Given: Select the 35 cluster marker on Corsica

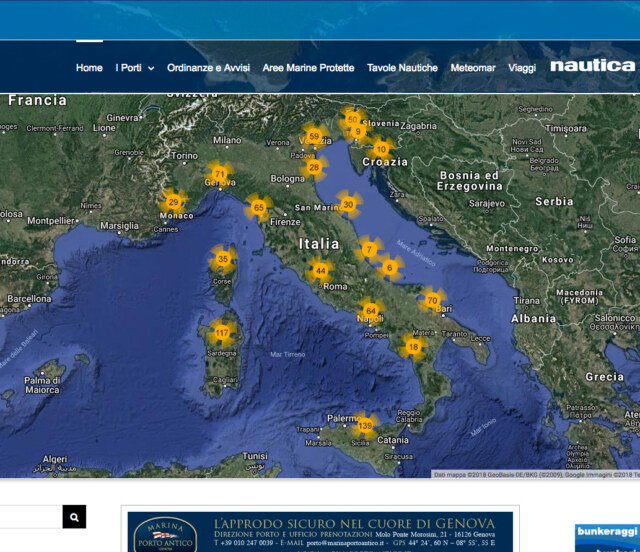Looking at the screenshot, I should tap(223, 259).
